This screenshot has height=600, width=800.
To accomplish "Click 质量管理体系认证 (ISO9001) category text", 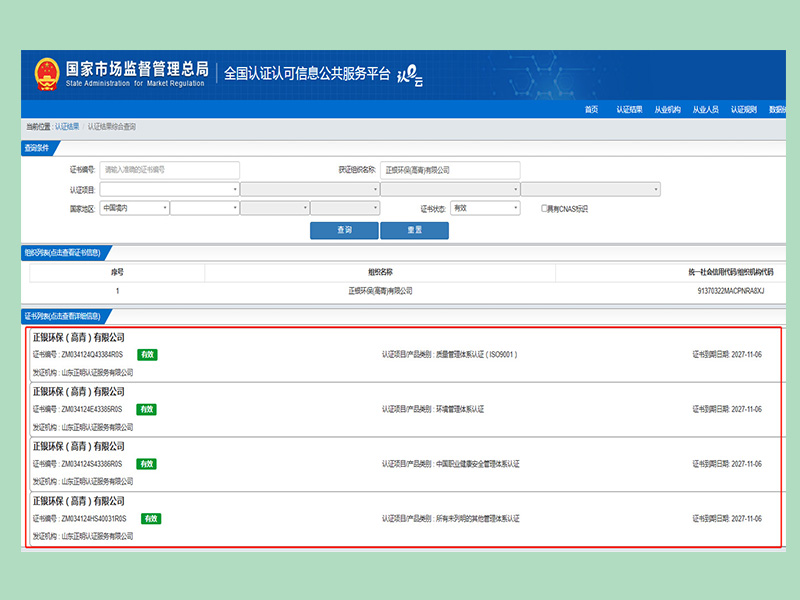I will pos(477,355).
